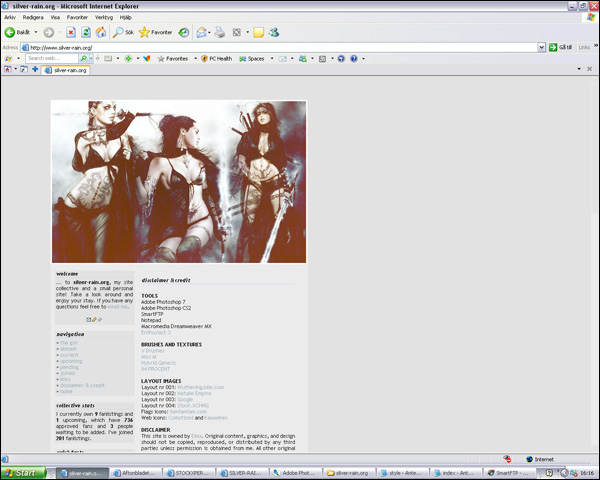Open the Verktyg menu
The height and width of the screenshot is (480, 600).
click(104, 17)
